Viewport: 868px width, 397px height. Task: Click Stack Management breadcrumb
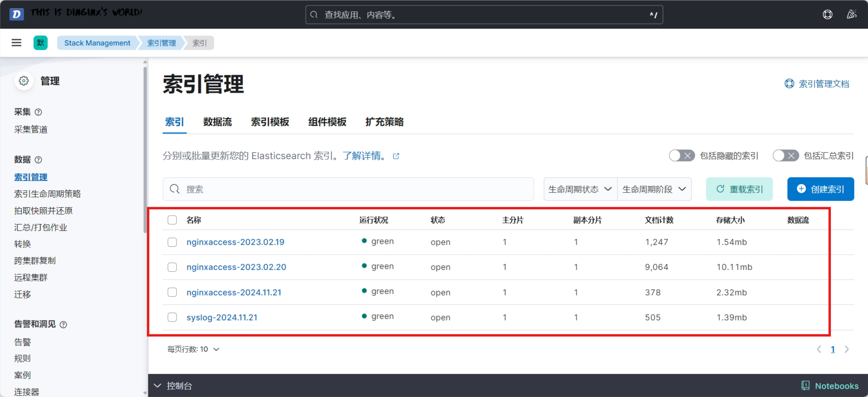tap(97, 43)
